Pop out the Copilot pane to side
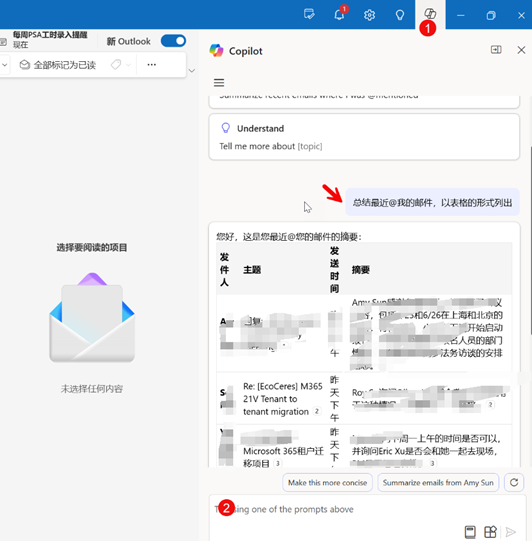The height and width of the screenshot is (541, 532). pos(496,50)
